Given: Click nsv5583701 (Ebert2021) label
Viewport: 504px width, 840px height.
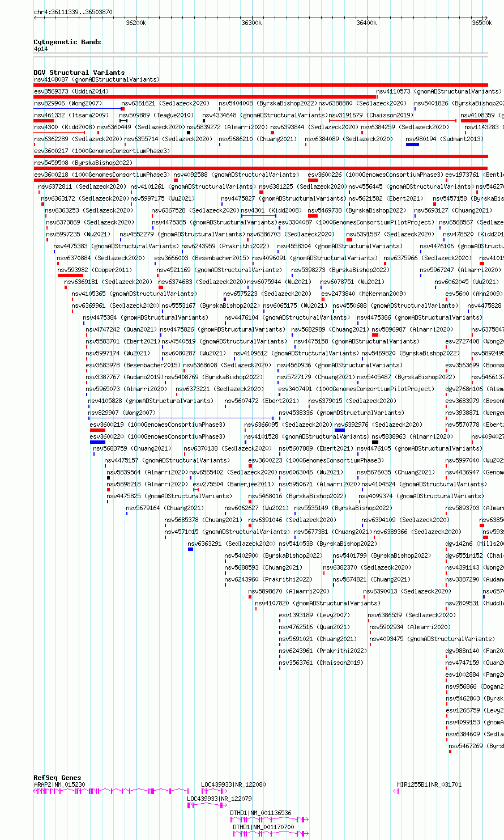Looking at the screenshot, I should click(123, 341).
